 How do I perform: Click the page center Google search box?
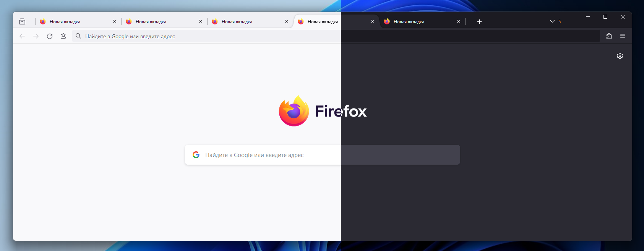[x=322, y=155]
